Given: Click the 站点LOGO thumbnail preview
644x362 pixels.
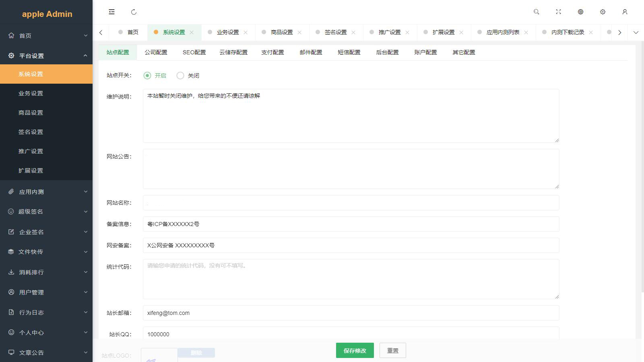Looking at the screenshot, I should pyautogui.click(x=159, y=355).
